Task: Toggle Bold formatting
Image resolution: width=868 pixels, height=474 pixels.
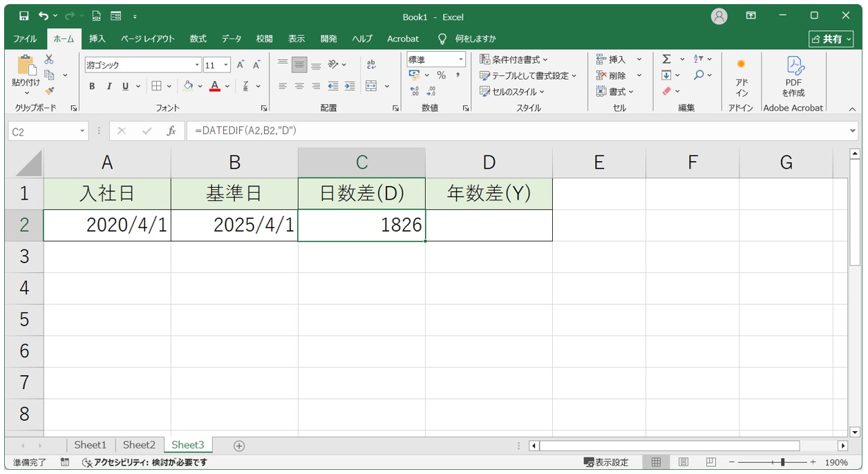Action: (92, 86)
